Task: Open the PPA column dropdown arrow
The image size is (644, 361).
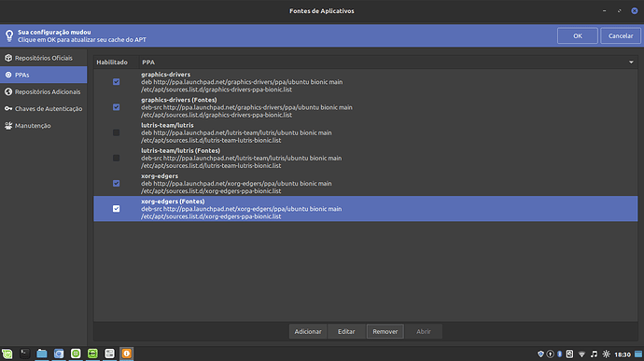Action: tap(631, 62)
